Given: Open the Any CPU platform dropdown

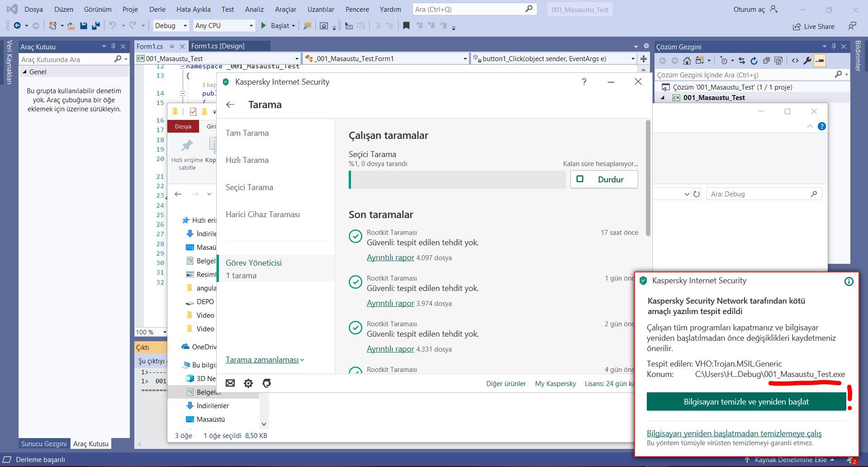Looking at the screenshot, I should [224, 26].
